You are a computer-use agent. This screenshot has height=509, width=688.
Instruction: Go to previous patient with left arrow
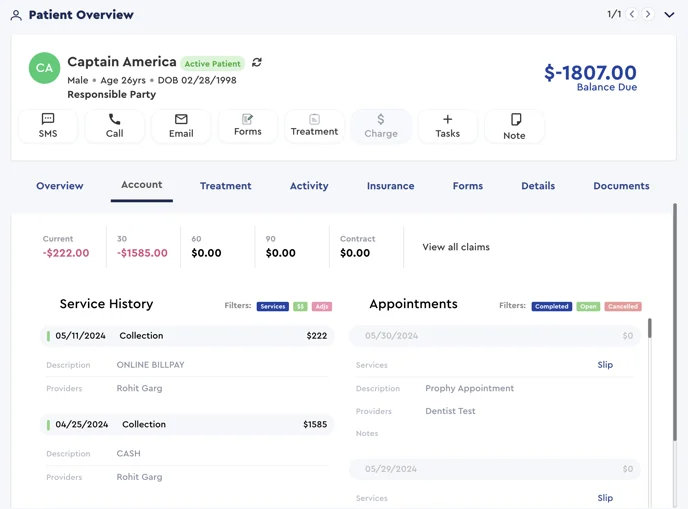[x=632, y=14]
